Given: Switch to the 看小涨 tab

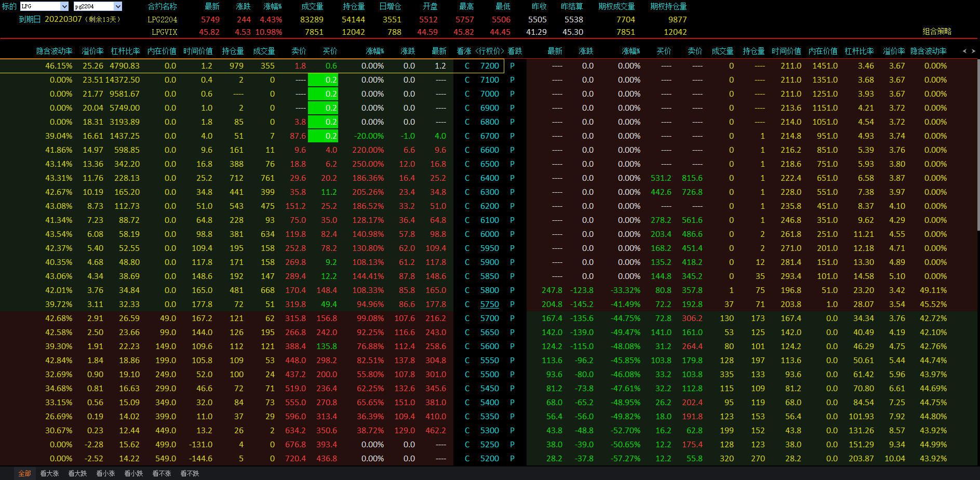Looking at the screenshot, I should click(105, 473).
